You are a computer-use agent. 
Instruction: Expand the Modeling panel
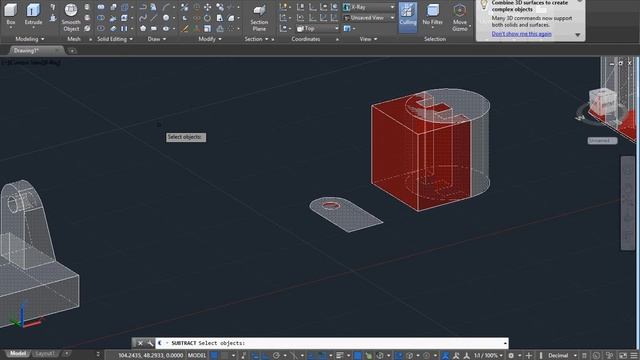pos(30,39)
